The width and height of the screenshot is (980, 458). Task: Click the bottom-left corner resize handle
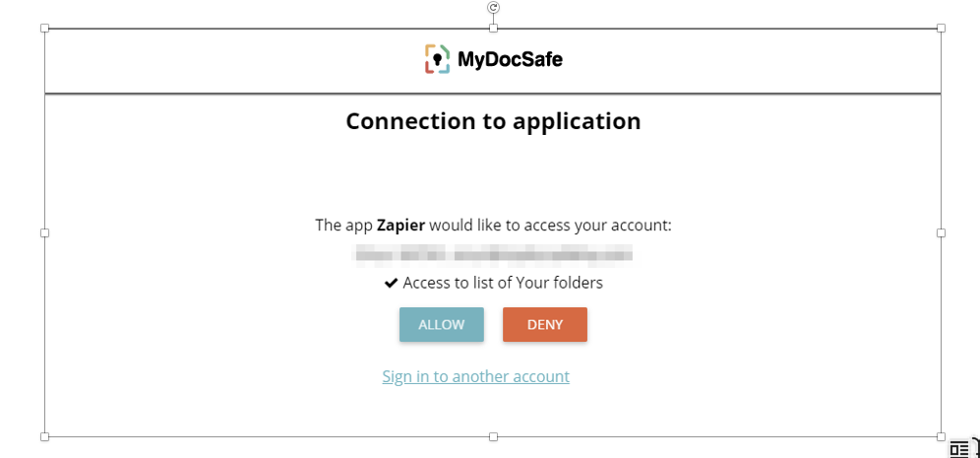[44, 436]
